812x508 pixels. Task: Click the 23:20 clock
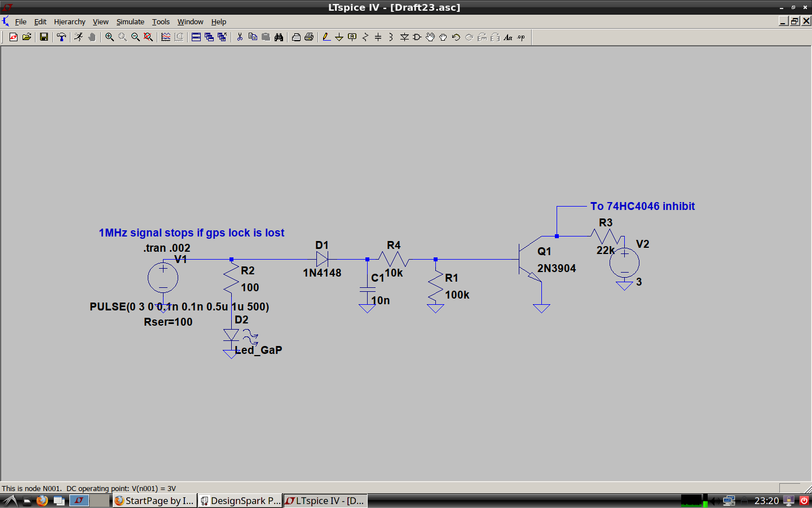pos(767,501)
